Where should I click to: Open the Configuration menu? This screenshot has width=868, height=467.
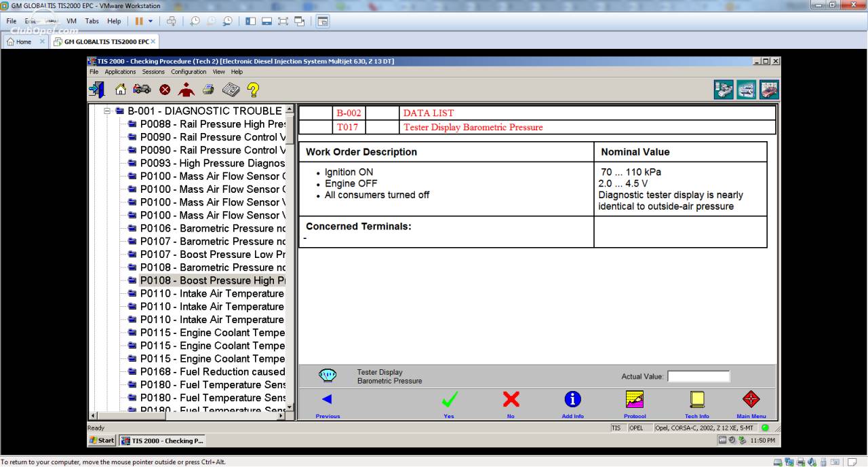click(189, 72)
